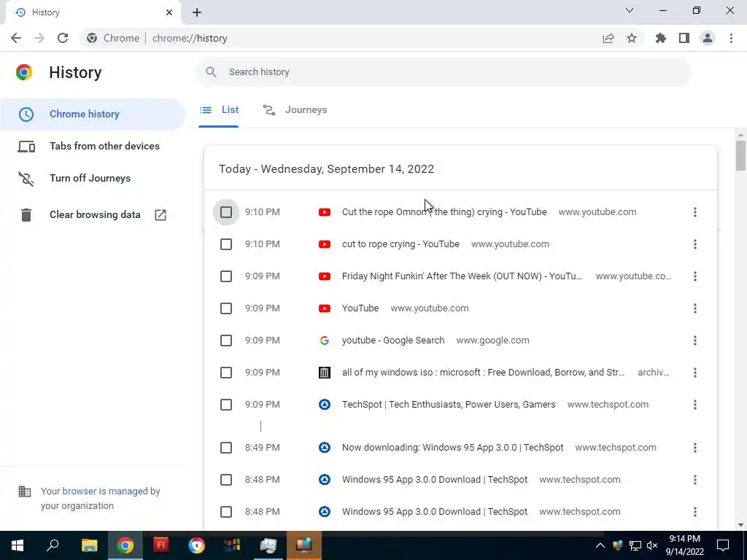
Task: Click the muted volume icon in tray
Action: pos(652,545)
